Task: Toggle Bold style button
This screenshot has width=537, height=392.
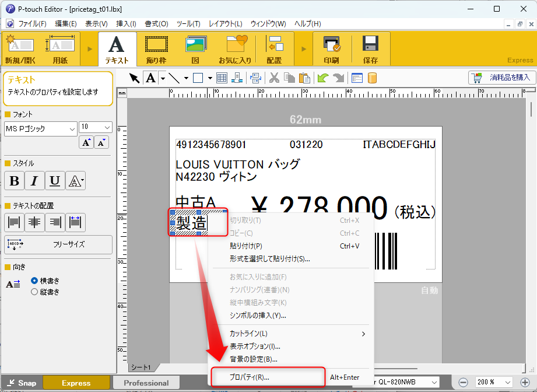Action: click(x=14, y=181)
